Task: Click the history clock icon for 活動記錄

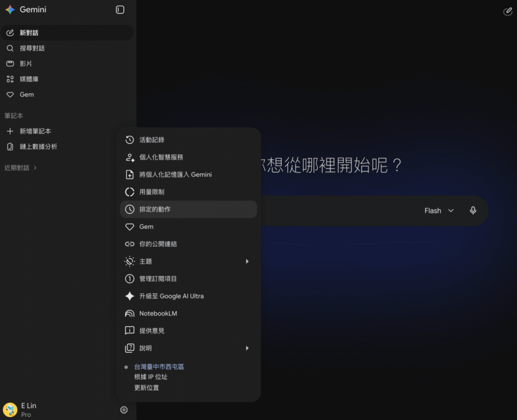Action: point(130,140)
